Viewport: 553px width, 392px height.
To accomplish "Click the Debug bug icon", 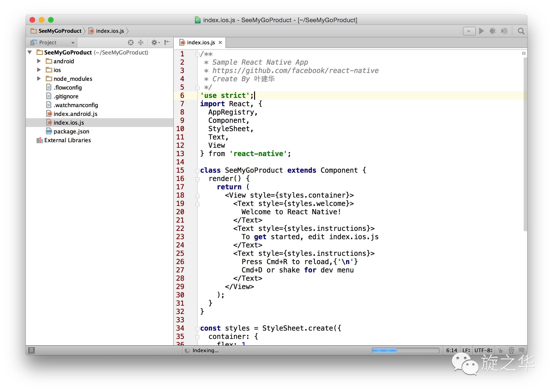I will [493, 31].
